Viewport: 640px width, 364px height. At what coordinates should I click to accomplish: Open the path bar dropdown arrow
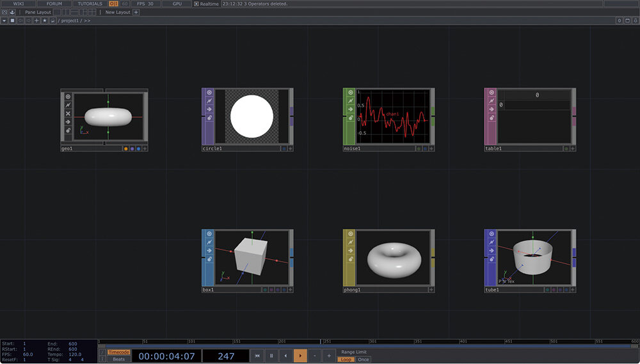pyautogui.click(x=4, y=20)
